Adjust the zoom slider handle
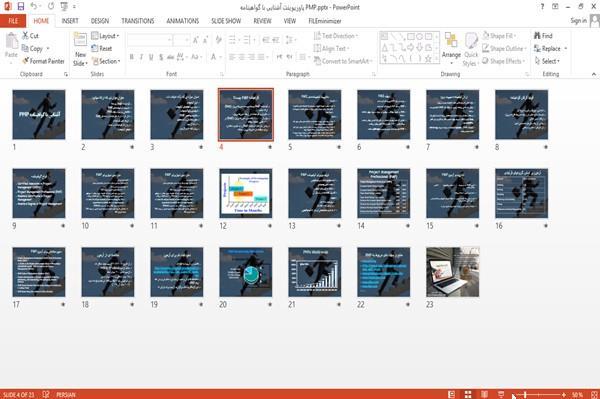This screenshot has width=600, height=399. point(525,394)
